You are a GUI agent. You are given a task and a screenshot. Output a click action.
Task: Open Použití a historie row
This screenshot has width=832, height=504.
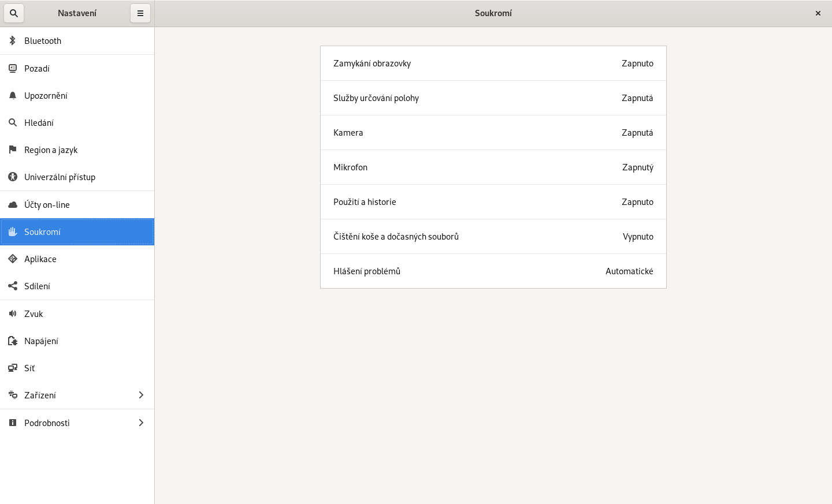[493, 202]
